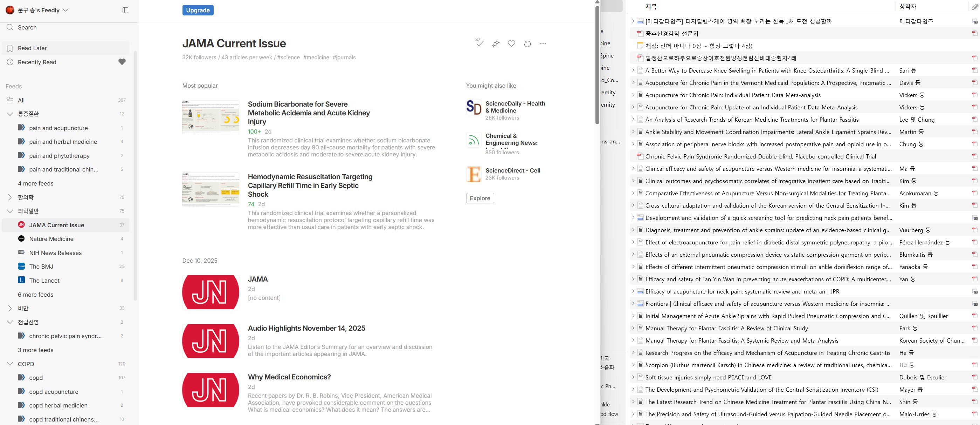Open the Audio Highlights November 14, 2025 article
Screen dimensions: 980x425
click(x=306, y=328)
